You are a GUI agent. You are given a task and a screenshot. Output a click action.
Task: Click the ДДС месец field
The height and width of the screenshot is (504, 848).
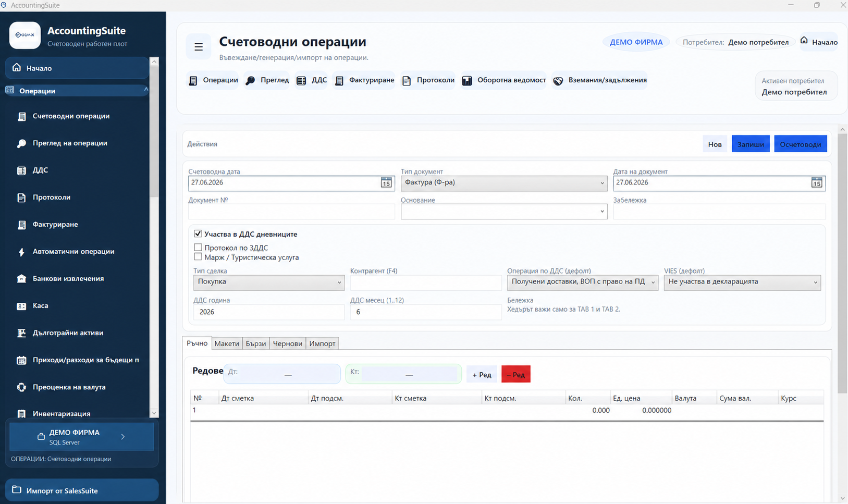tap(426, 312)
